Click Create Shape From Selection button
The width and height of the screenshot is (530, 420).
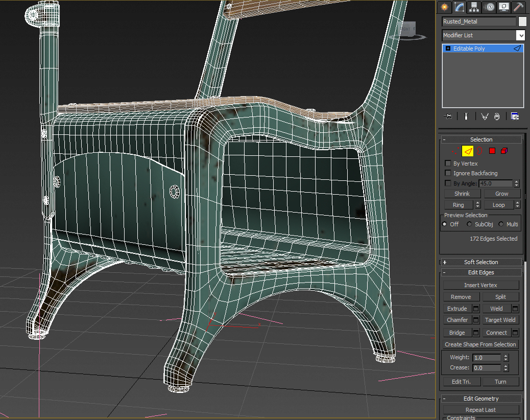click(480, 344)
